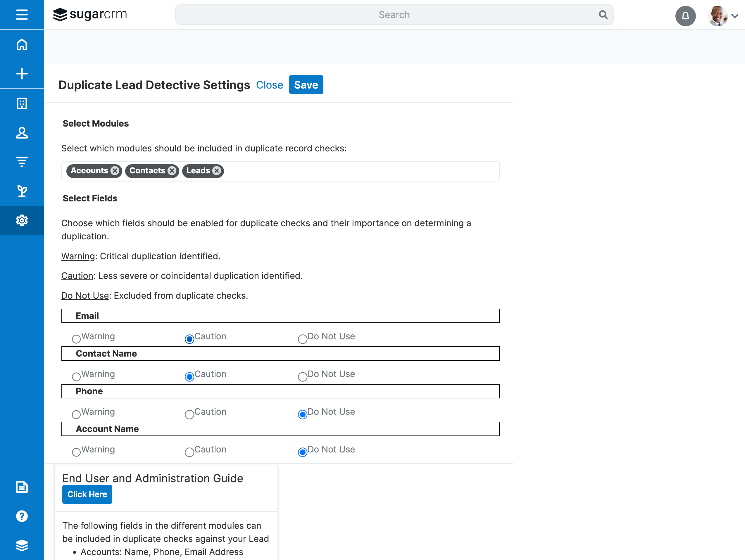Set Contact Name to Warning
The width and height of the screenshot is (745, 560).
(76, 376)
